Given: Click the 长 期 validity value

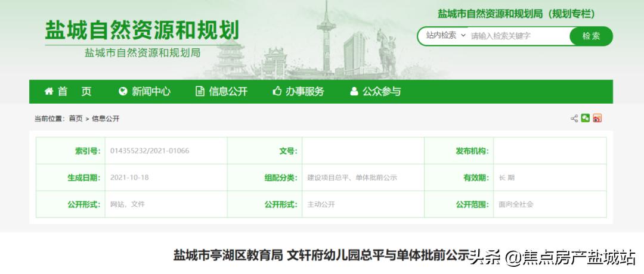Looking at the screenshot, I should 506,178.
